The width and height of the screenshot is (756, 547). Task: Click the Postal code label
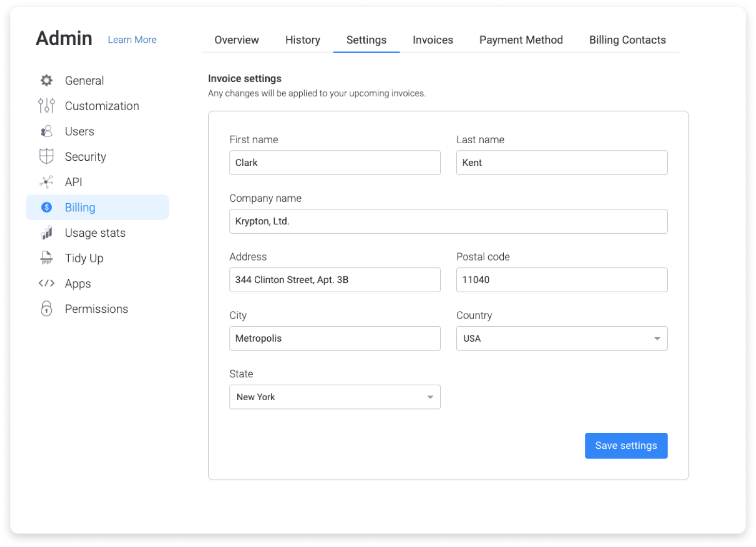pyautogui.click(x=483, y=256)
